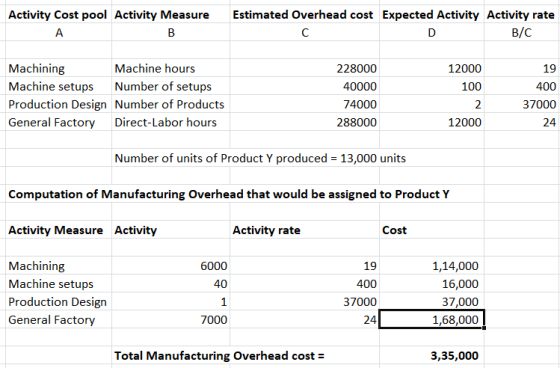Viewport: 560px width, 368px height.
Task: Click the 'Computation of Manufacturing Overhead' heading
Action: coord(229,194)
